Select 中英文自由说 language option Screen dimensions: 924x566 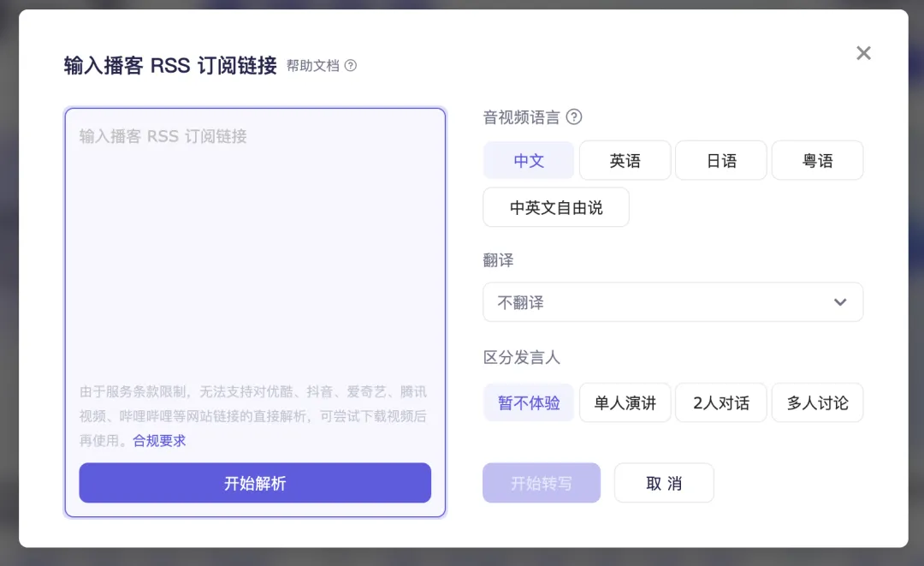point(556,207)
